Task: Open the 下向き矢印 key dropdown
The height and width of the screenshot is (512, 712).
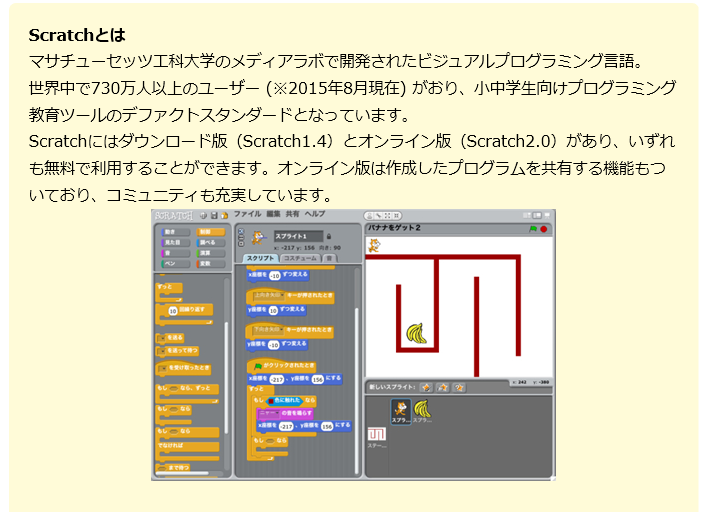Action: coord(269,330)
